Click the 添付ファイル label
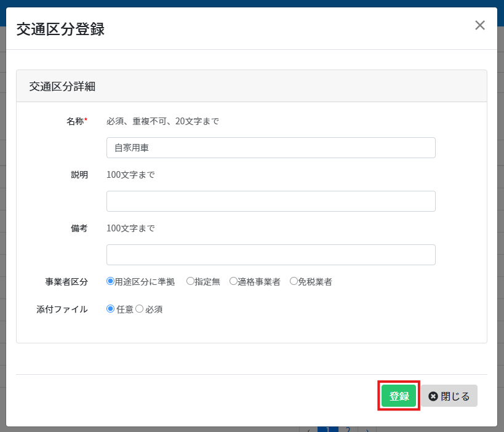The width and height of the screenshot is (504, 432). click(x=62, y=310)
